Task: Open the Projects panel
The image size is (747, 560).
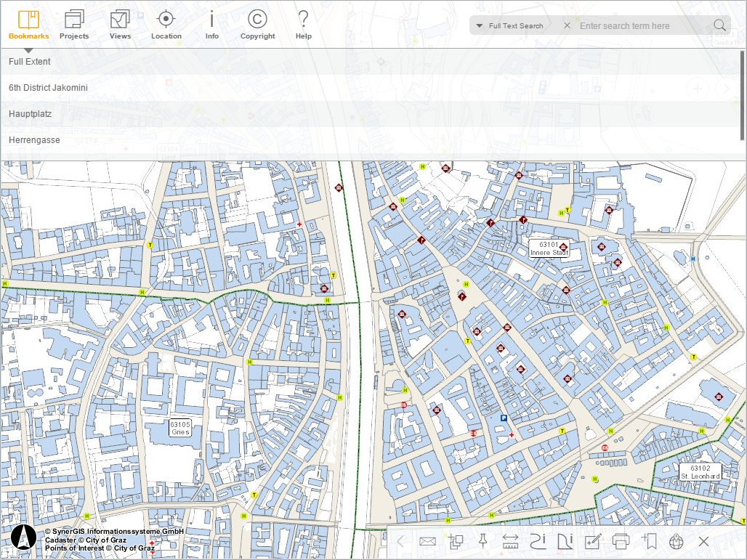Action: tap(74, 25)
